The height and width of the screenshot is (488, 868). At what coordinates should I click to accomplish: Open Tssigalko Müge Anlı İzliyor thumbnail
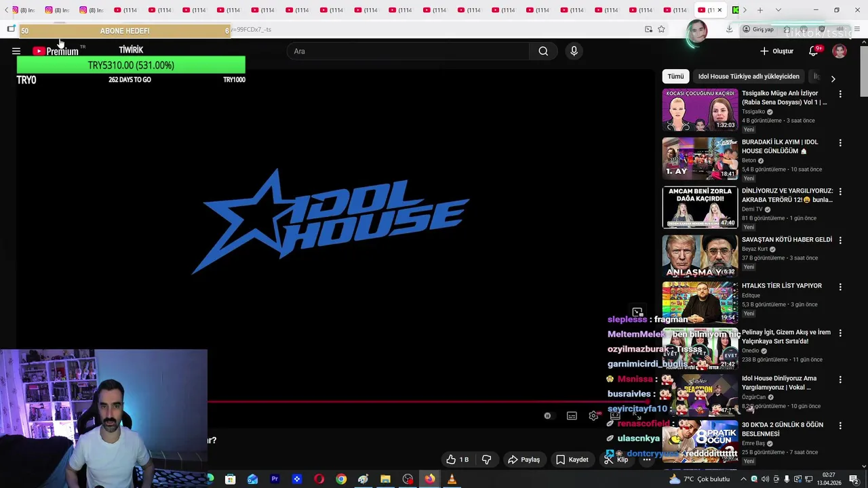pos(700,110)
